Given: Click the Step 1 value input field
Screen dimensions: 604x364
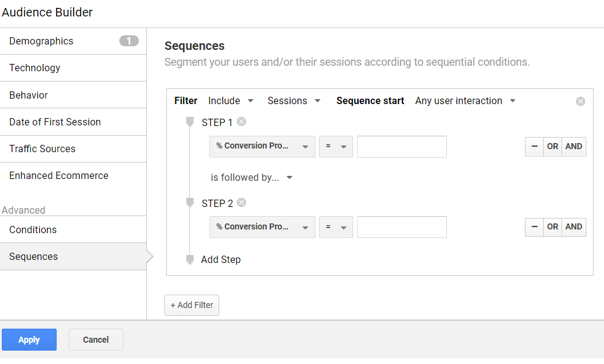Looking at the screenshot, I should pos(402,146).
